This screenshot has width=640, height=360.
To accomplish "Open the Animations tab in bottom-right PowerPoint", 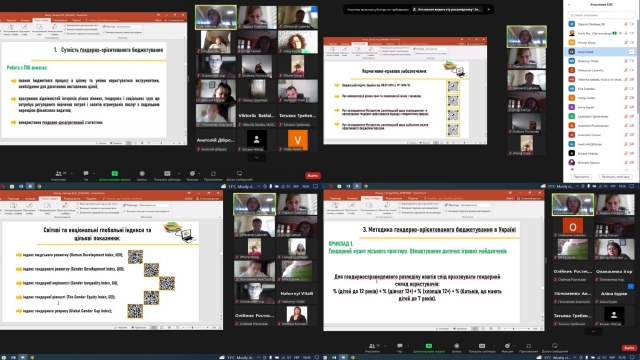I will click(352, 198).
